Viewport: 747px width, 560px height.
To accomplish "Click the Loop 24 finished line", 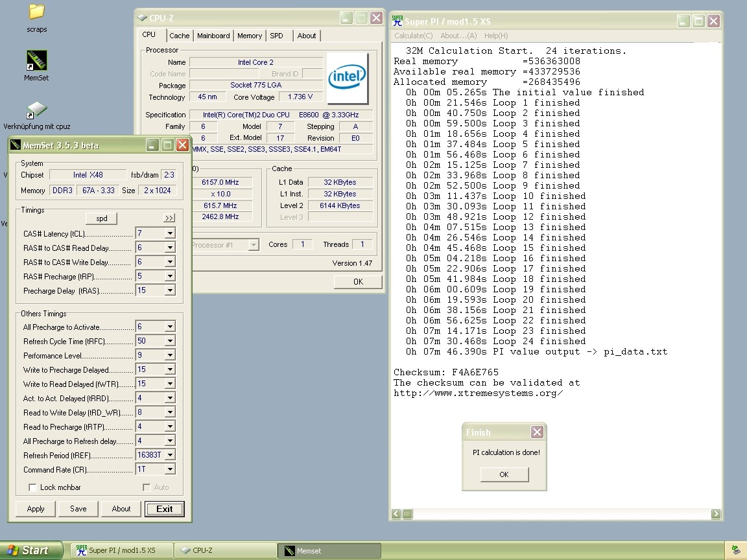I will (496, 341).
